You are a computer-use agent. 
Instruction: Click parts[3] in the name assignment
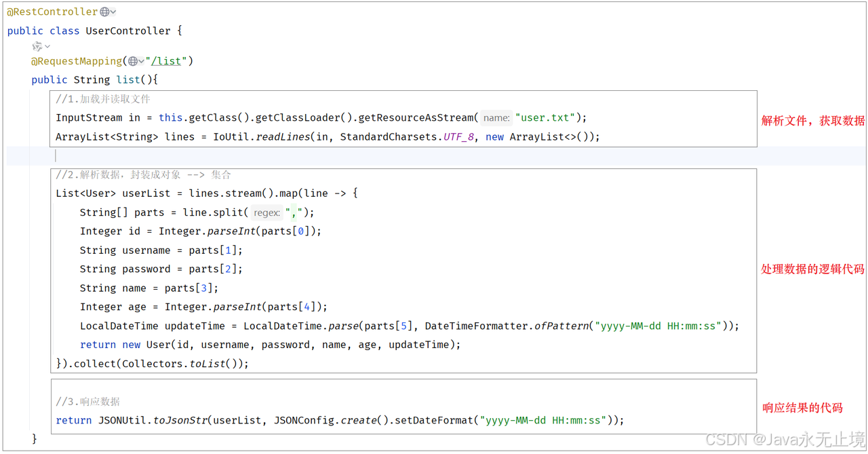(188, 288)
